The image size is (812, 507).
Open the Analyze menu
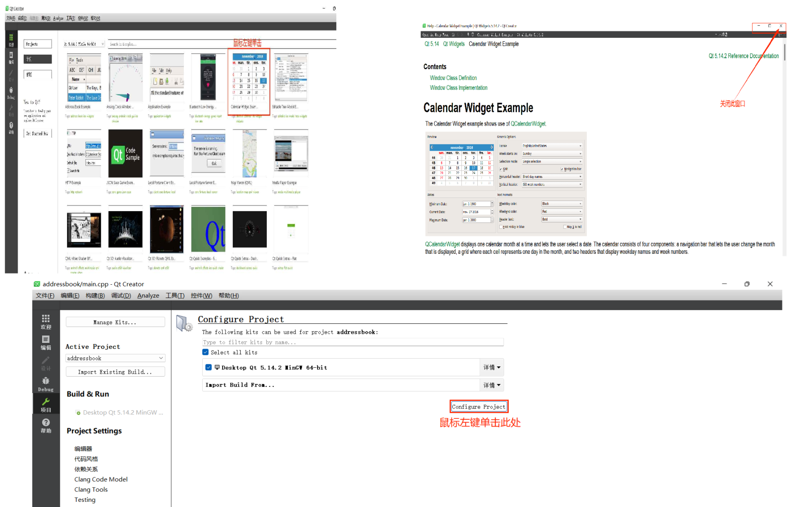click(x=148, y=295)
